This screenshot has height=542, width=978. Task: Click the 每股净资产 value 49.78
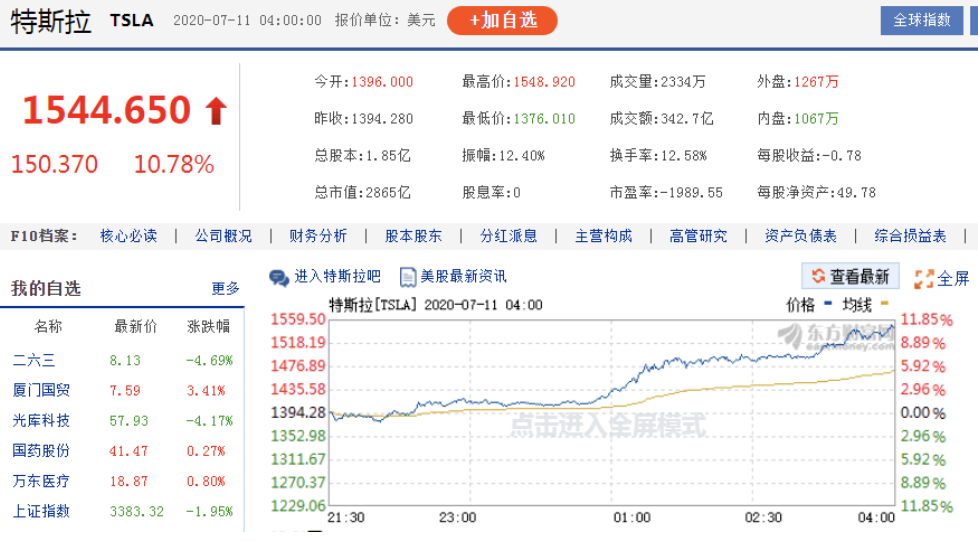(856, 193)
